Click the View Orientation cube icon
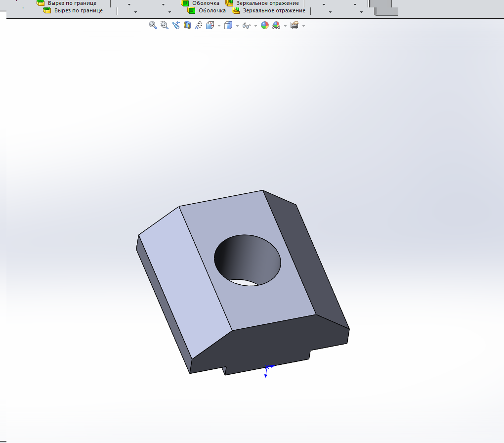Image resolution: width=504 pixels, height=443 pixels. pos(210,25)
